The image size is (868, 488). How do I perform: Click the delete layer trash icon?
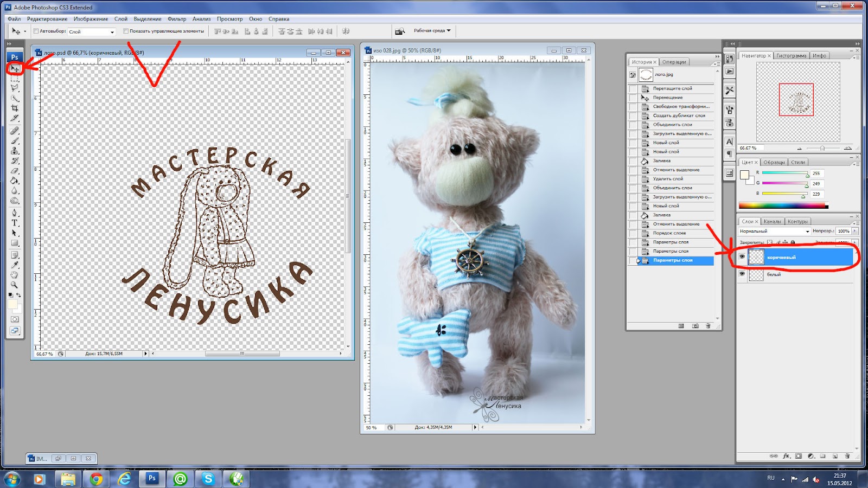[847, 456]
